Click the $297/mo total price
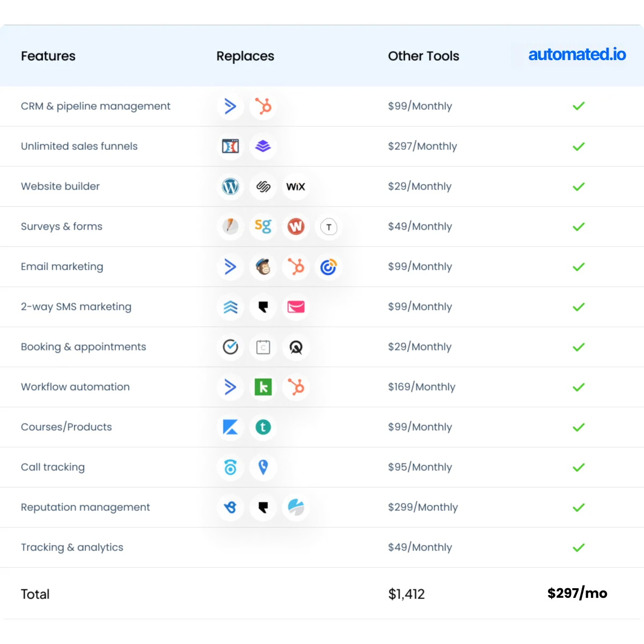This screenshot has height=644, width=644. (577, 594)
